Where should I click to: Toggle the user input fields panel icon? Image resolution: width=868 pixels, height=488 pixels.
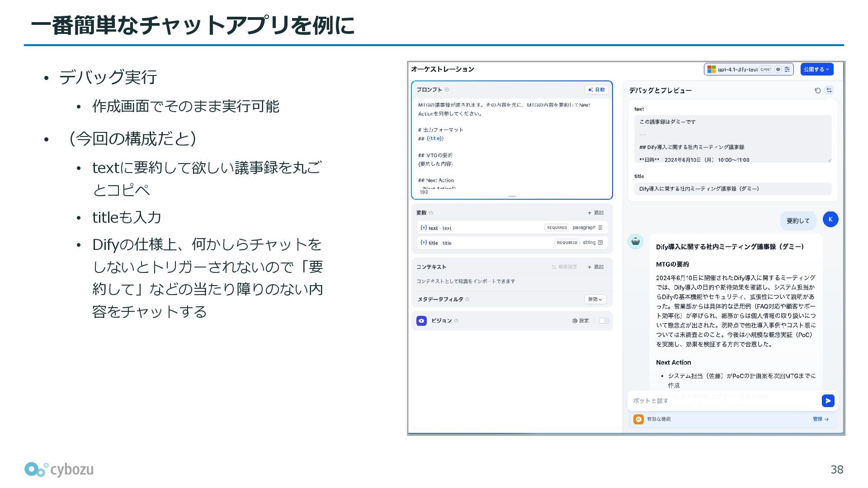(x=829, y=90)
